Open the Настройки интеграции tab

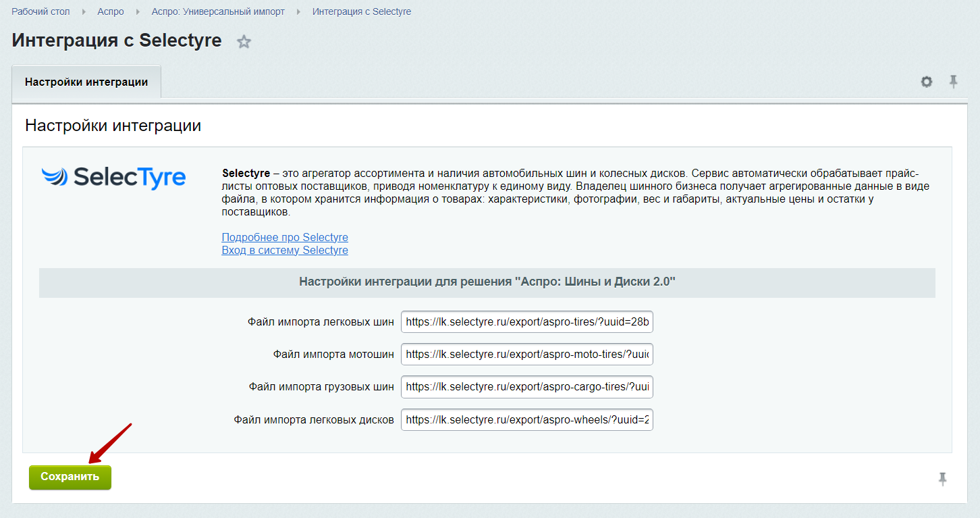tap(86, 82)
